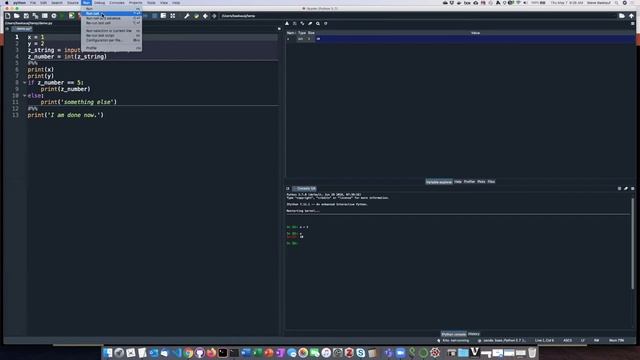Select Configuration per file menu entry
Screen dimensions: 640x360
click(x=112, y=40)
